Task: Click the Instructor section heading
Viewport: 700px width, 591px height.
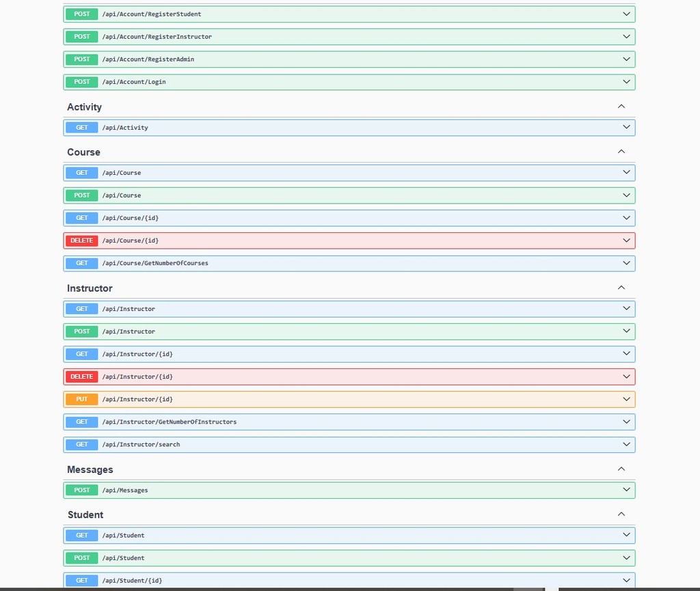Action: 90,288
